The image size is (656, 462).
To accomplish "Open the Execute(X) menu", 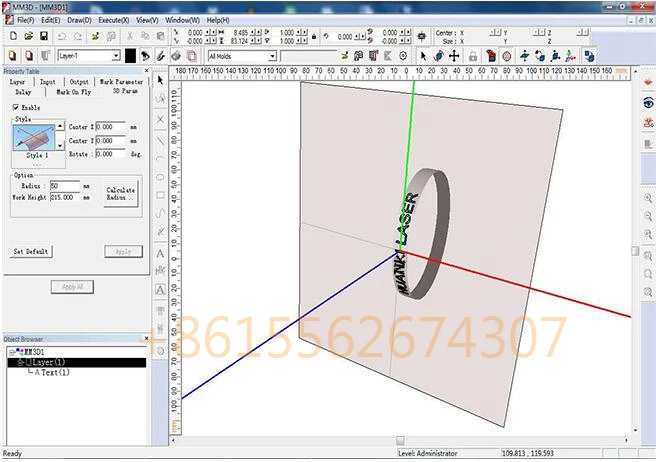I will click(x=113, y=20).
